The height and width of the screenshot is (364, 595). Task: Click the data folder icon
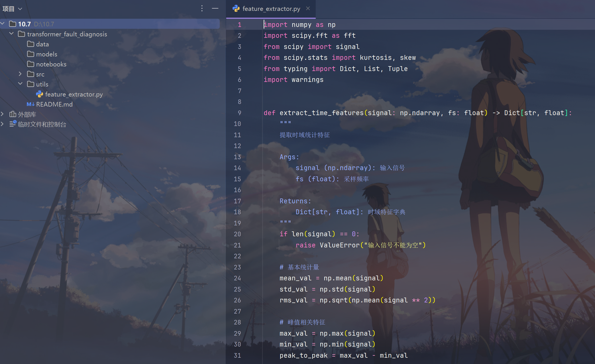(x=31, y=44)
